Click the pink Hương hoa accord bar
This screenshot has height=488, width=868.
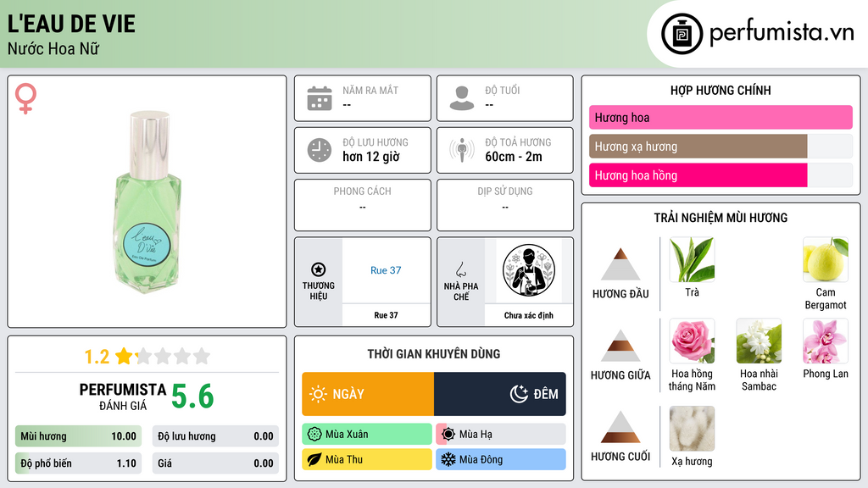point(721,117)
